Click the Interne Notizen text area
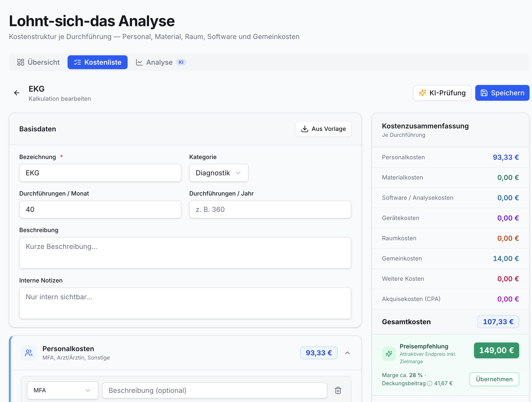Image resolution: width=532 pixels, height=402 pixels. pyautogui.click(x=185, y=303)
